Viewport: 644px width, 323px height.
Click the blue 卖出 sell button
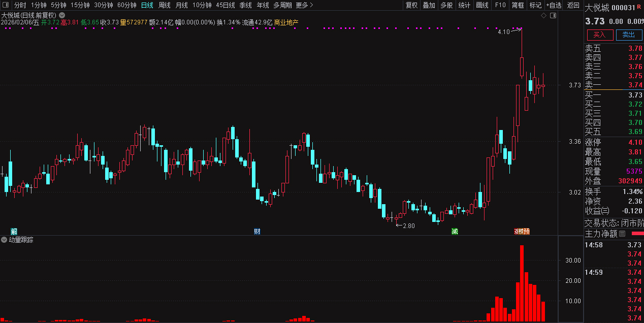pos(629,35)
